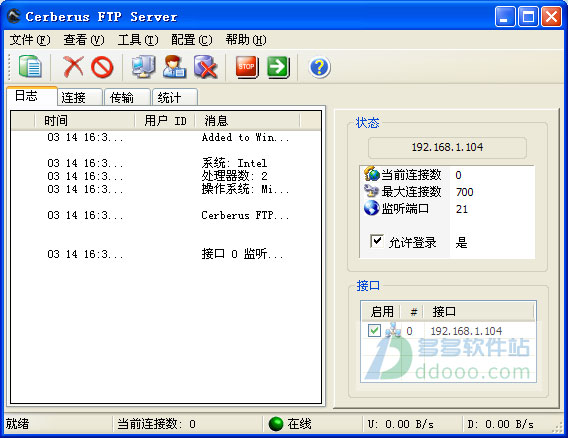The height and width of the screenshot is (438, 568).
Task: Click the 用户 ID column header
Action: 165,121
